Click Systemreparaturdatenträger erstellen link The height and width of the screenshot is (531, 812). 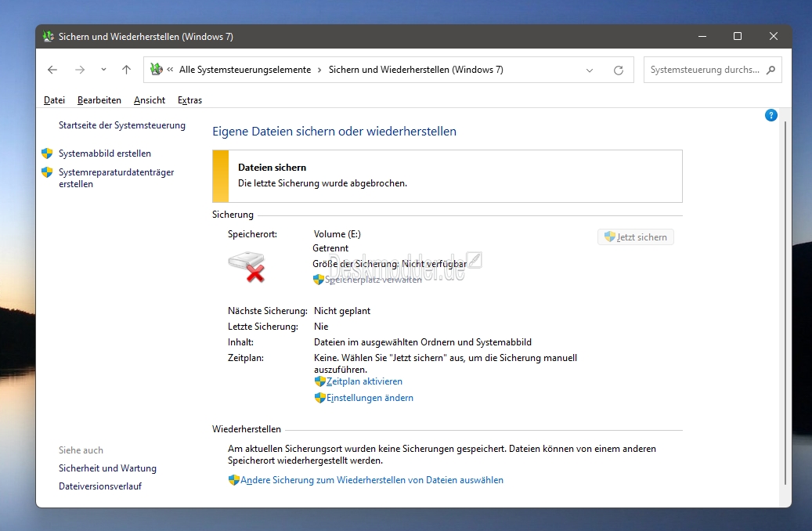[117, 178]
